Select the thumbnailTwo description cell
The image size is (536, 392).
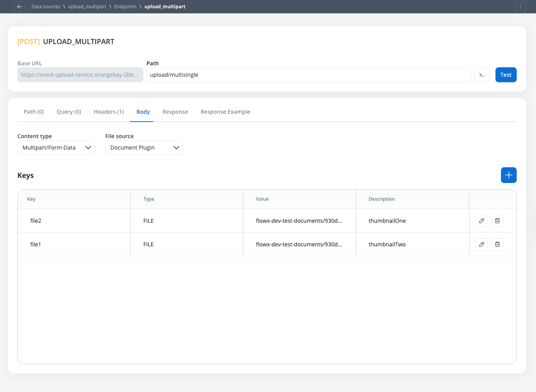387,244
